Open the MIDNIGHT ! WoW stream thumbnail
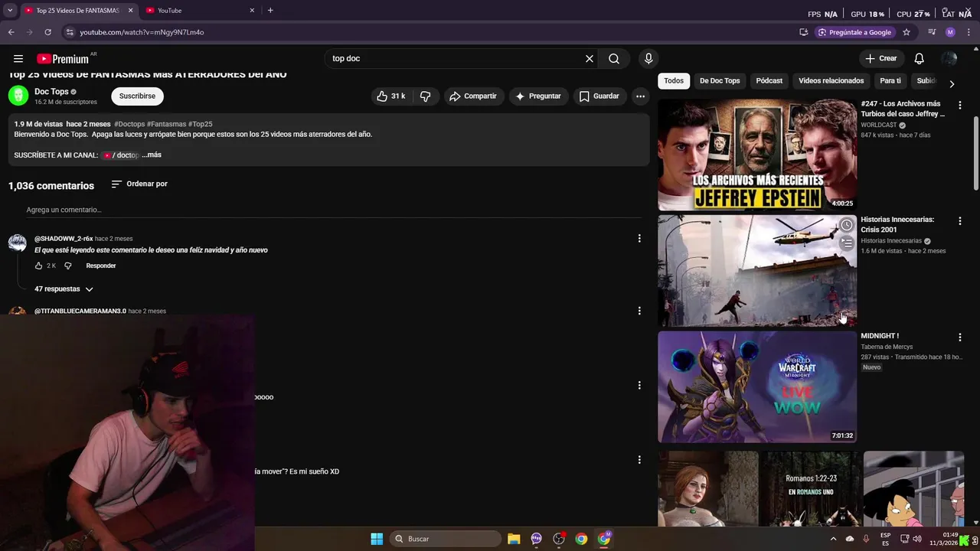 click(757, 387)
